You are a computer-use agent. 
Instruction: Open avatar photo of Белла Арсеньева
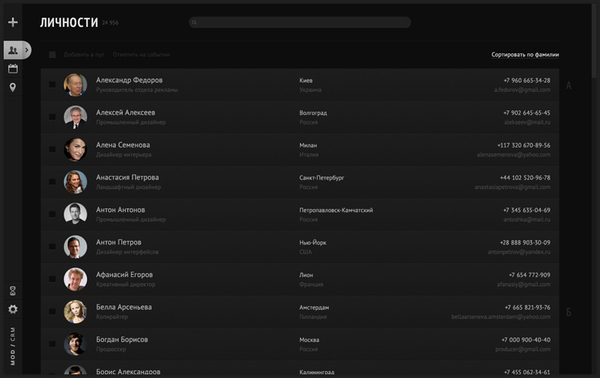(75, 311)
